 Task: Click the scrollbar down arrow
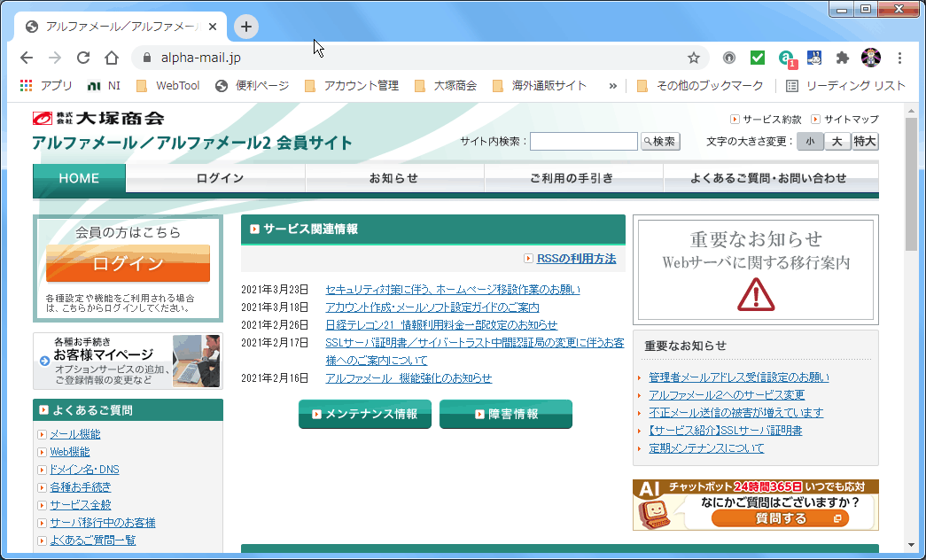tap(911, 545)
